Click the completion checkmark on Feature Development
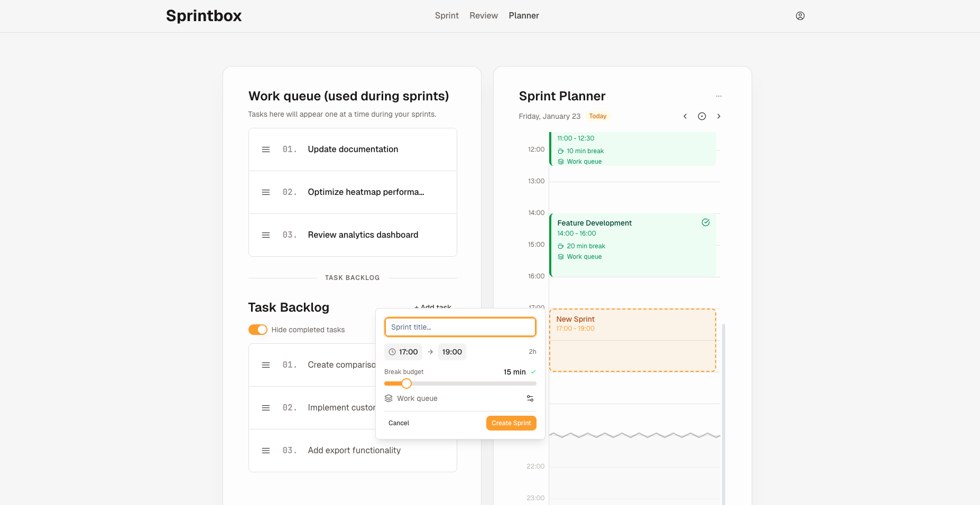The height and width of the screenshot is (505, 980). [x=706, y=222]
